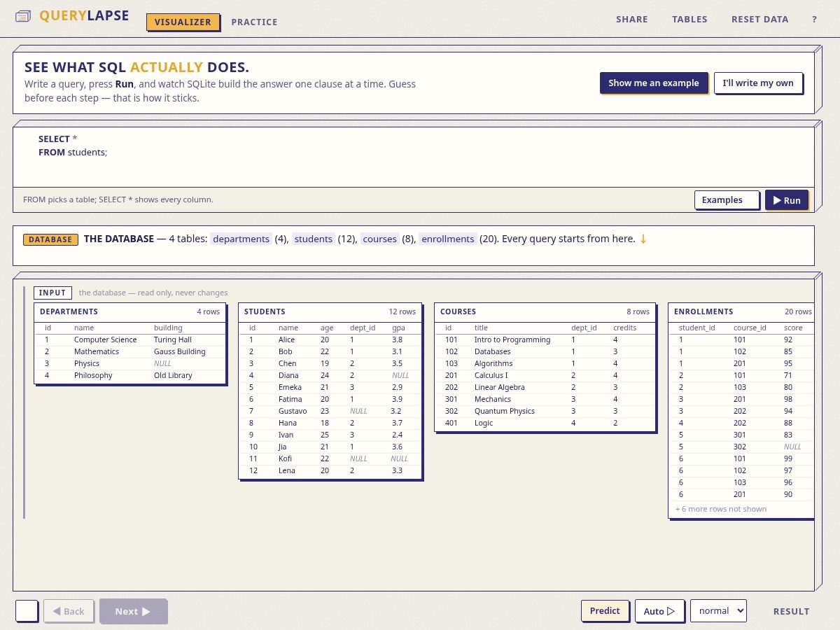Click the DATABASE badge
This screenshot has height=630, width=840.
point(50,239)
